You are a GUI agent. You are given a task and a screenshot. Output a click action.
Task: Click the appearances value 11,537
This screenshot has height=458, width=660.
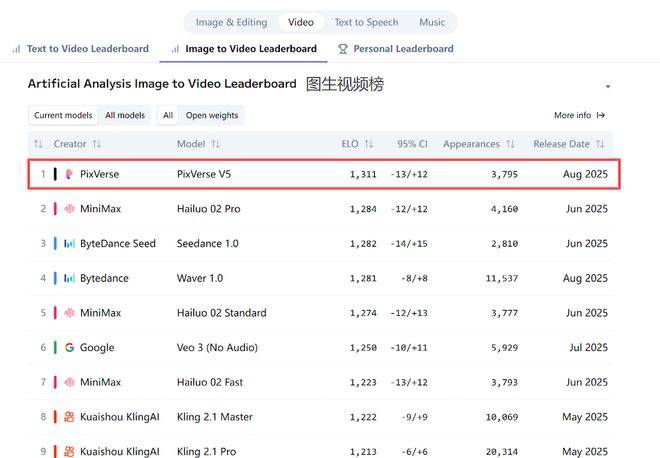pyautogui.click(x=502, y=279)
